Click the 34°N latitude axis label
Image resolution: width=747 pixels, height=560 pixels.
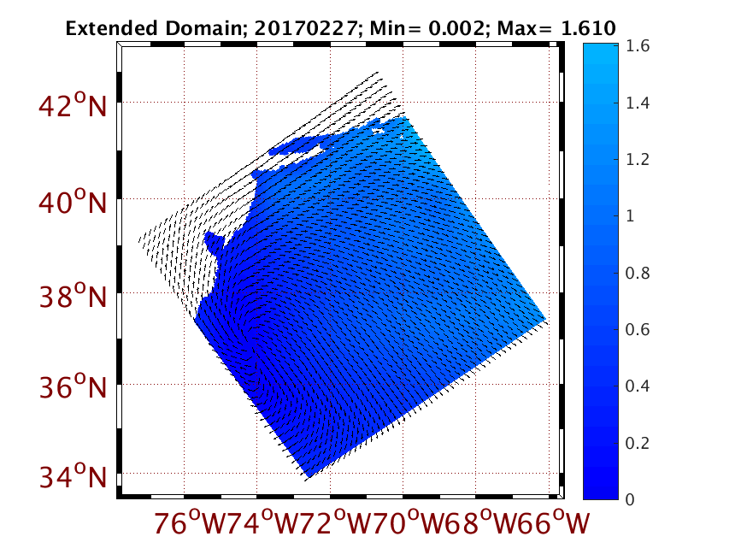coord(72,475)
